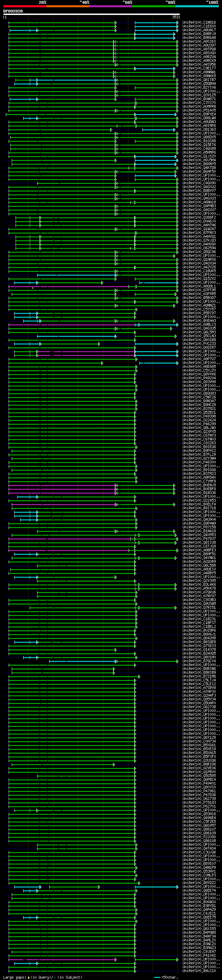Select the UniRef100_P46299 entry
This screenshot has width=222, height=980.
(x=199, y=424)
